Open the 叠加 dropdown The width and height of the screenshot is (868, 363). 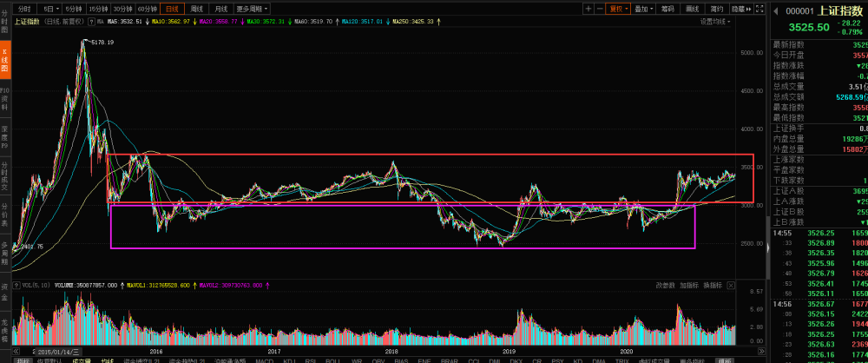[644, 9]
